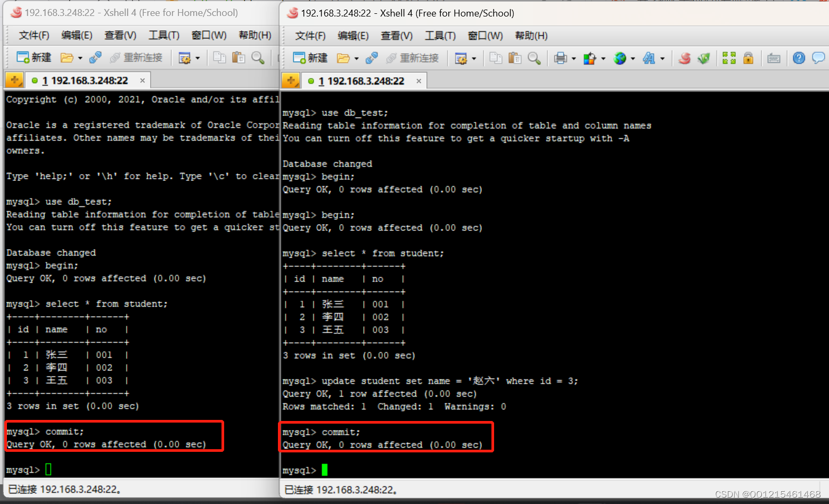Click the Copy icon in left window toolbar
The height and width of the screenshot is (504, 829).
point(219,57)
